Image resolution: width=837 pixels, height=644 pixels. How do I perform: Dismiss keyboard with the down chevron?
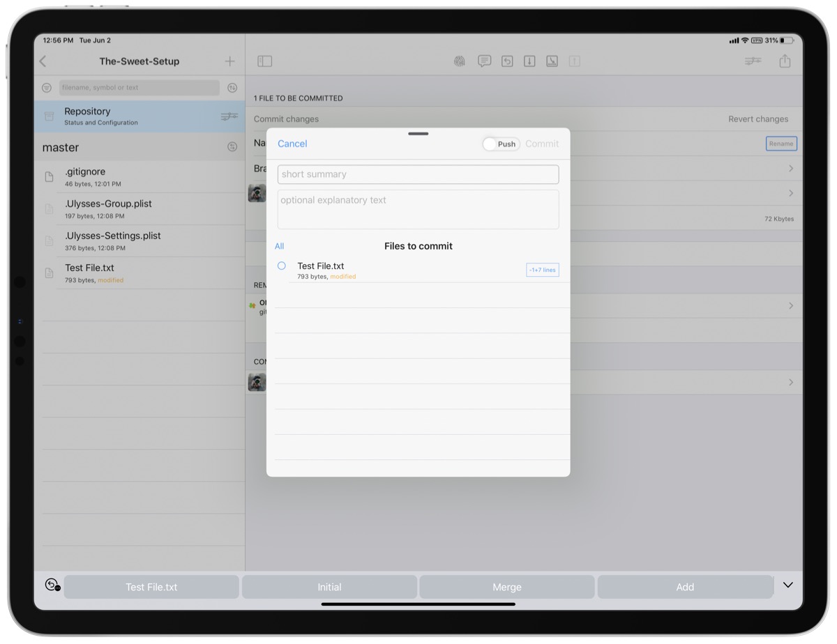click(x=788, y=585)
